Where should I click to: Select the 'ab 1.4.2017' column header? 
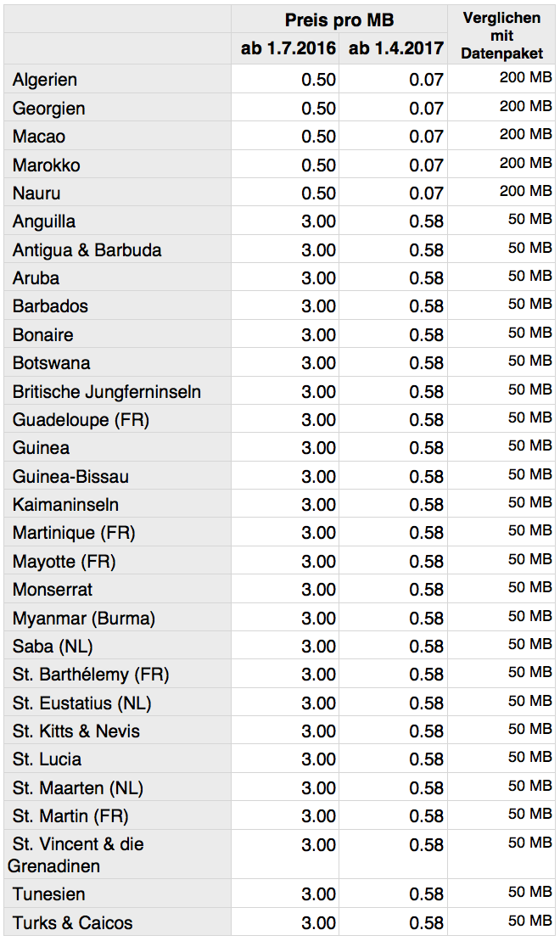pyautogui.click(x=395, y=48)
